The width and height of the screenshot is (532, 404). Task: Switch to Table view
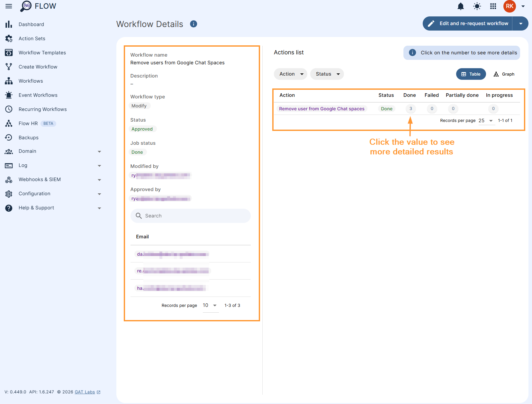[x=471, y=74]
